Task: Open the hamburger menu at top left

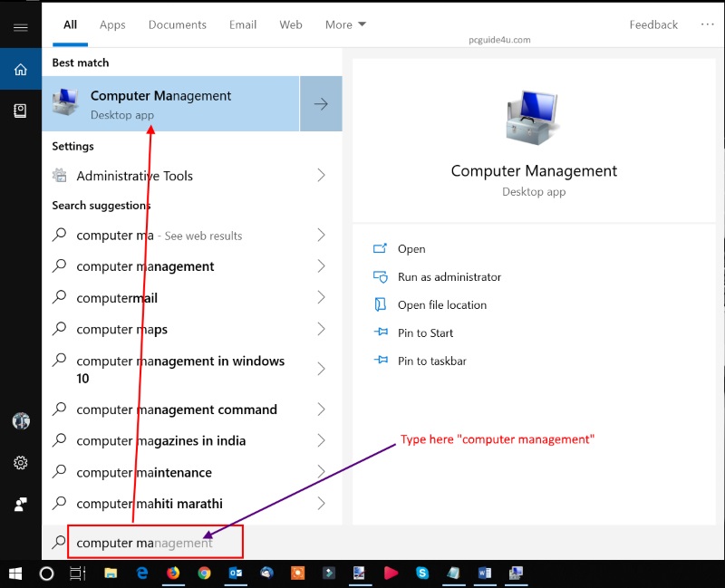Action: click(x=20, y=27)
